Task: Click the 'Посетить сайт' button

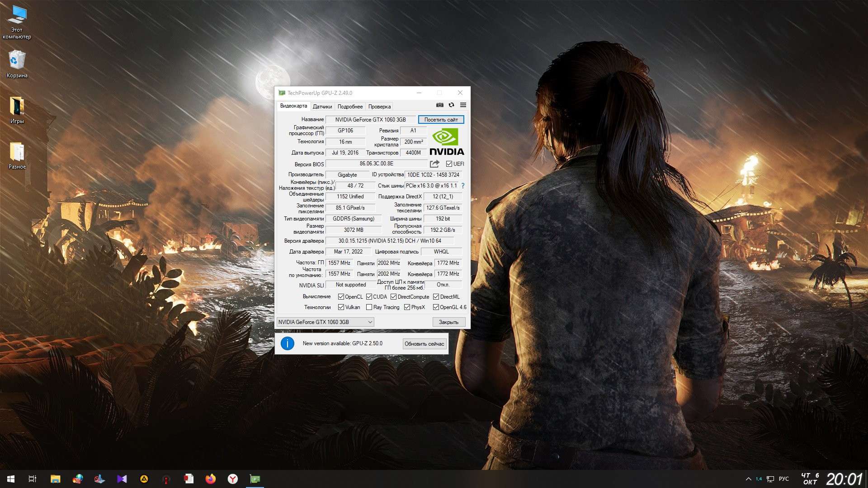Action: (441, 120)
